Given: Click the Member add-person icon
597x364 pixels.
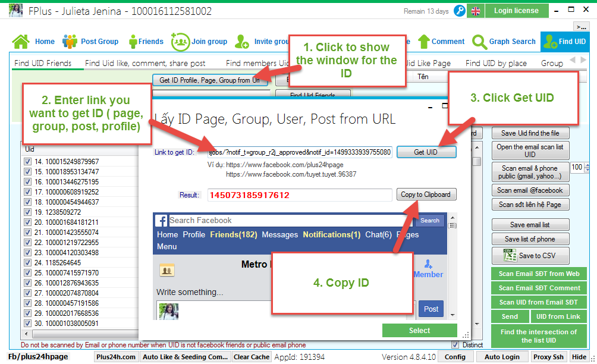Looking at the screenshot, I should pos(428,263).
